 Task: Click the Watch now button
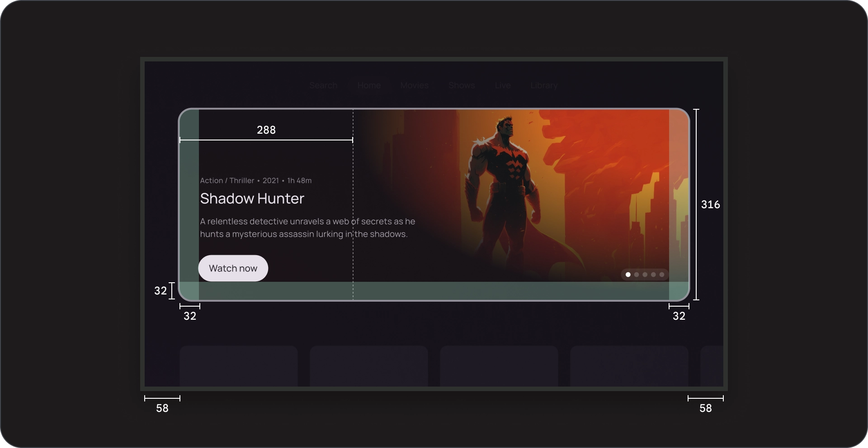click(233, 268)
